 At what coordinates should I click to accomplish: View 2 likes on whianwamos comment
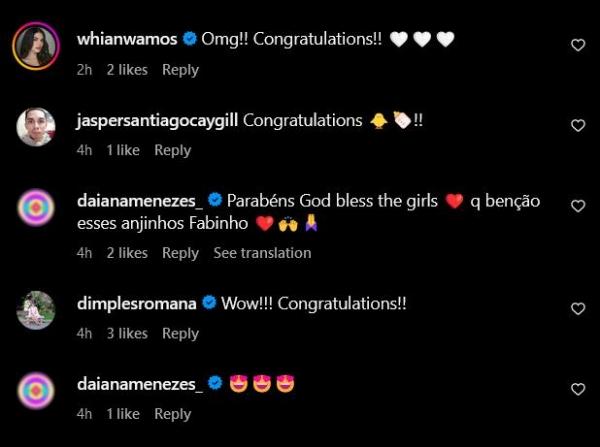pos(127,70)
